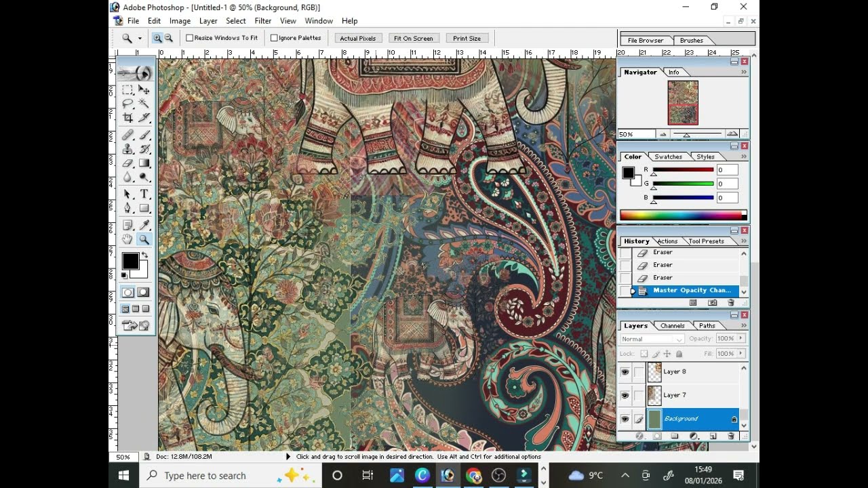Screen dimensions: 868x488
Task: Enable Resize Windows To Fit checkbox
Action: pyautogui.click(x=190, y=38)
